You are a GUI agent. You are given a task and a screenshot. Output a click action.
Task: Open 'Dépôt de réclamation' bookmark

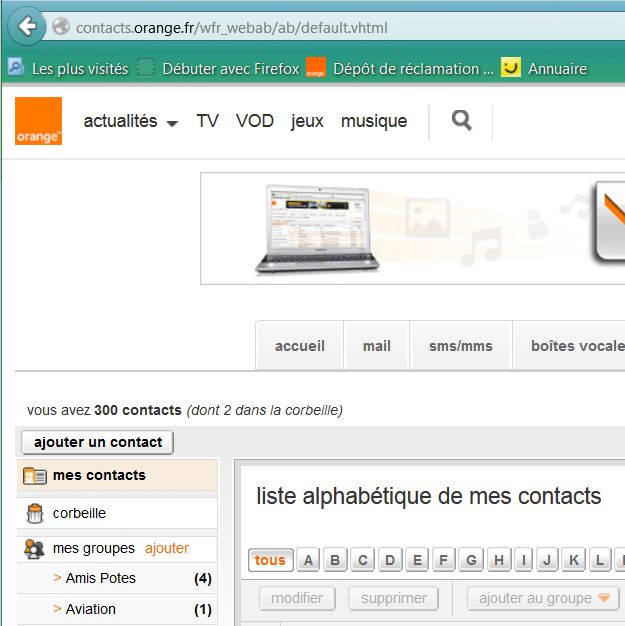[400, 68]
